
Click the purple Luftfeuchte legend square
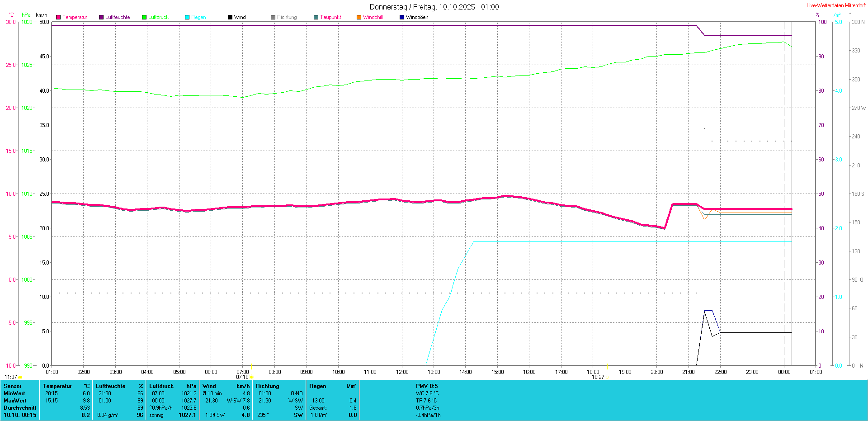101,17
